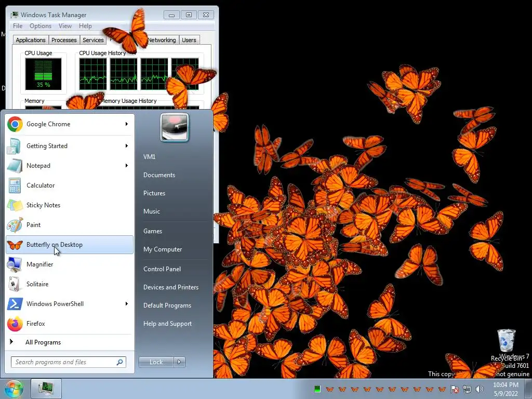The image size is (532, 399).
Task: Open Sticky Notes icon
Action: click(15, 205)
